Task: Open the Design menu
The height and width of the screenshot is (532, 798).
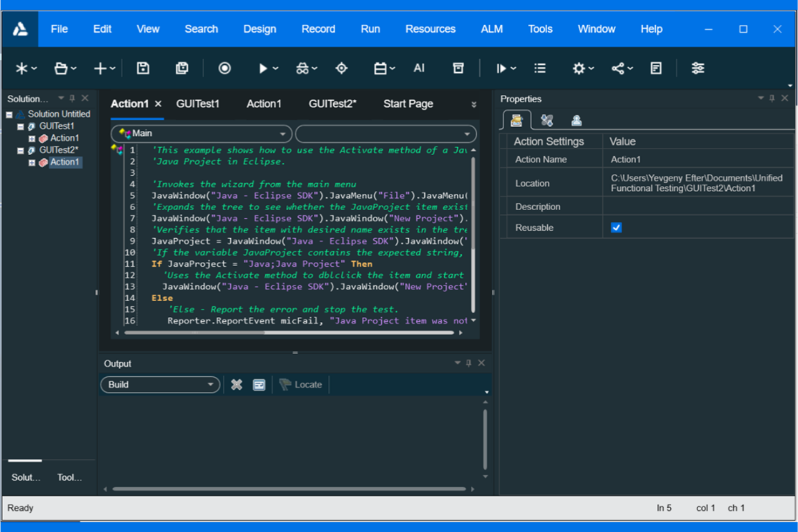Action: click(x=259, y=29)
